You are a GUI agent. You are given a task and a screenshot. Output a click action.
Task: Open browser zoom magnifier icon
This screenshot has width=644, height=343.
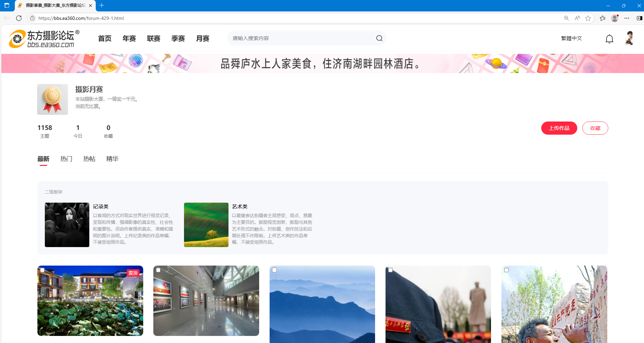(566, 18)
